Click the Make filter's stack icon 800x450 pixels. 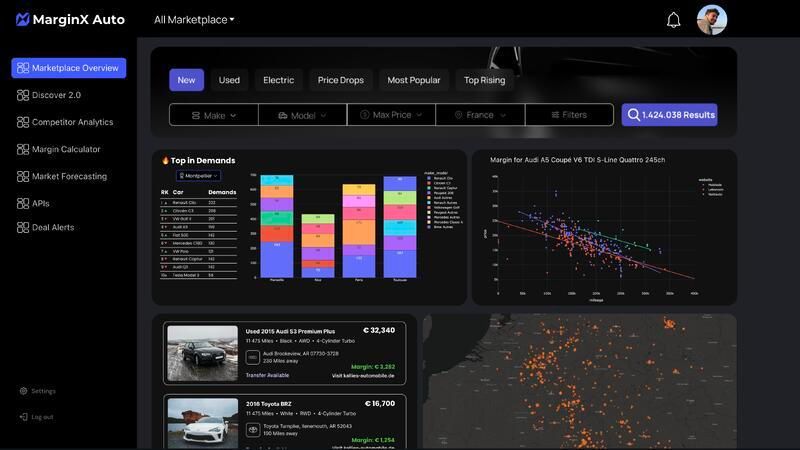(196, 115)
